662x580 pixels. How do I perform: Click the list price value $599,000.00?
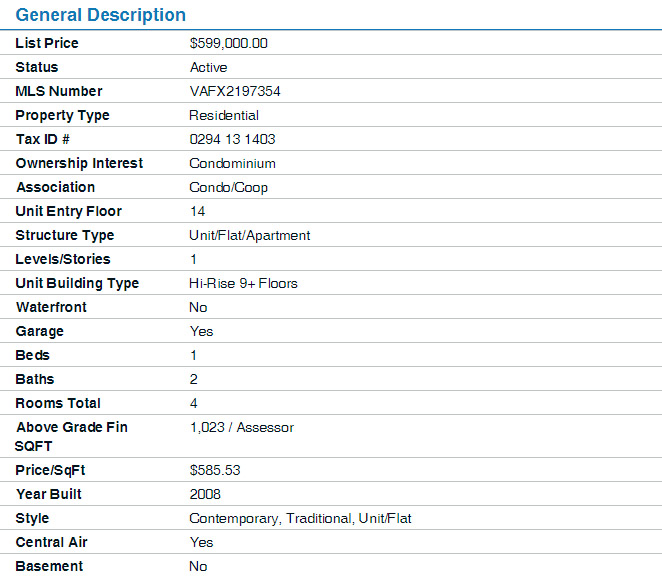228,43
